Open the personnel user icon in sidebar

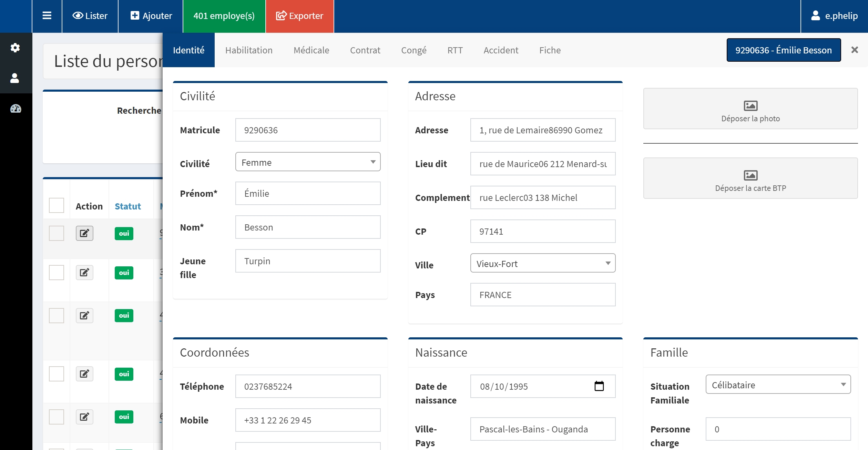14,78
